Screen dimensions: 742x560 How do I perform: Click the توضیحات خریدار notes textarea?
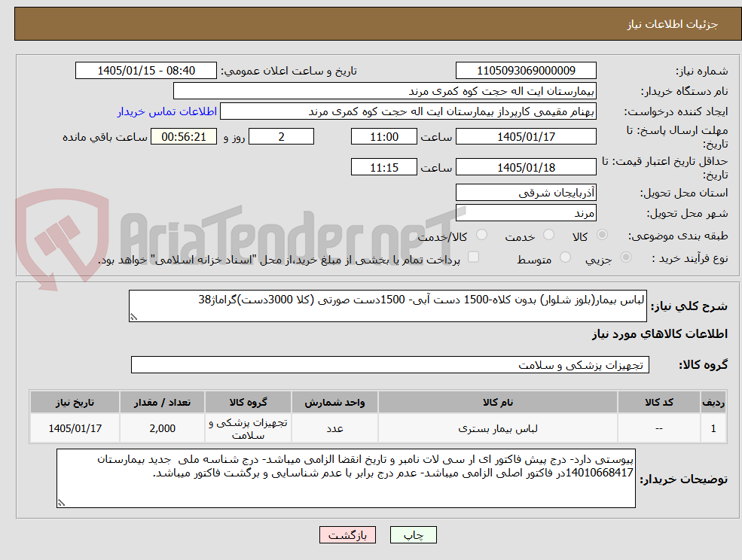click(346, 479)
